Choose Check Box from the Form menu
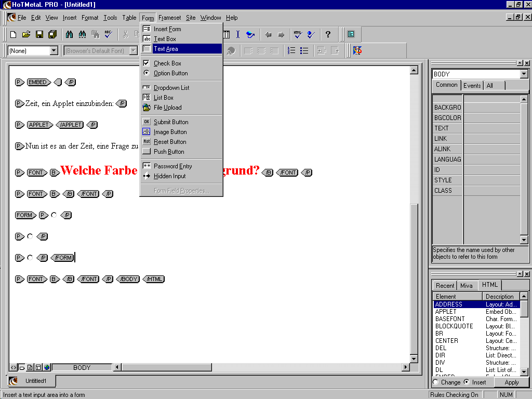 [x=167, y=63]
